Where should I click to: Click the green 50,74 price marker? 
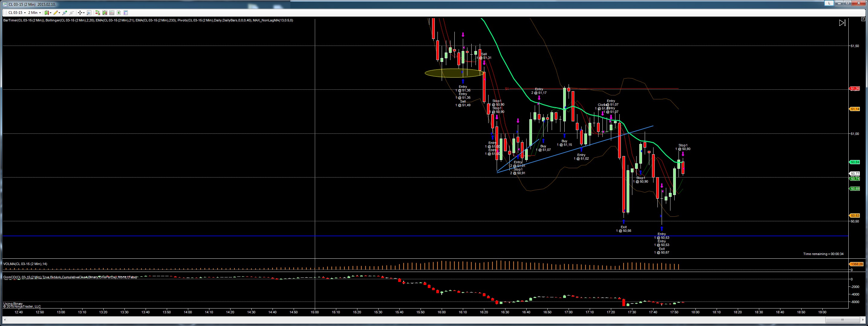(x=854, y=179)
